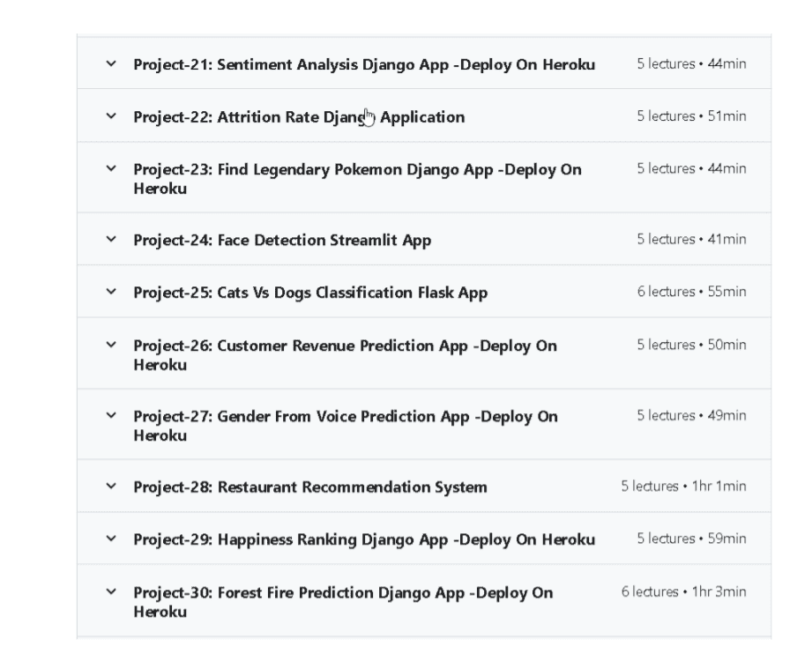Image resolution: width=812 pixels, height=669 pixels.
Task: Open Project-28 Restaurant Recommendation System title
Action: pos(310,487)
